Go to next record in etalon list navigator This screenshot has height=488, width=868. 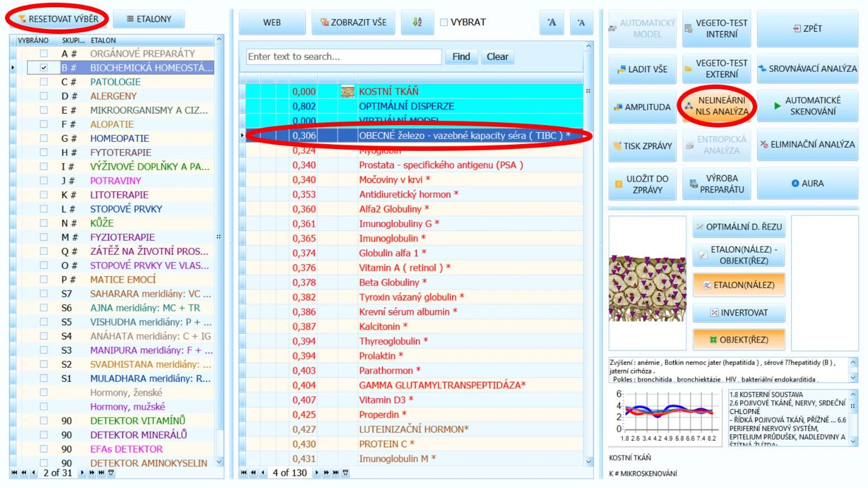tap(317, 472)
